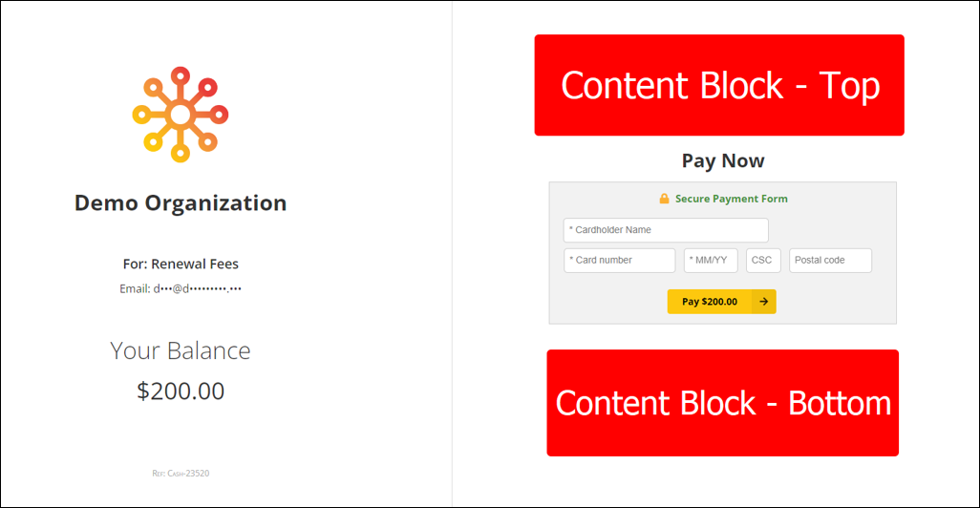The image size is (980, 508).
Task: Click into the Card number field
Action: (619, 261)
